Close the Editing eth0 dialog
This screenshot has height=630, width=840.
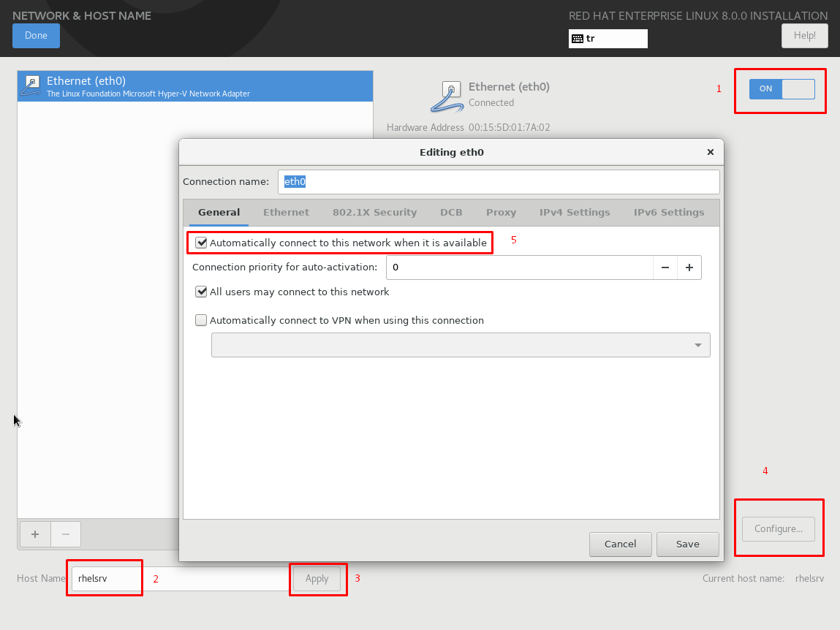tap(710, 152)
